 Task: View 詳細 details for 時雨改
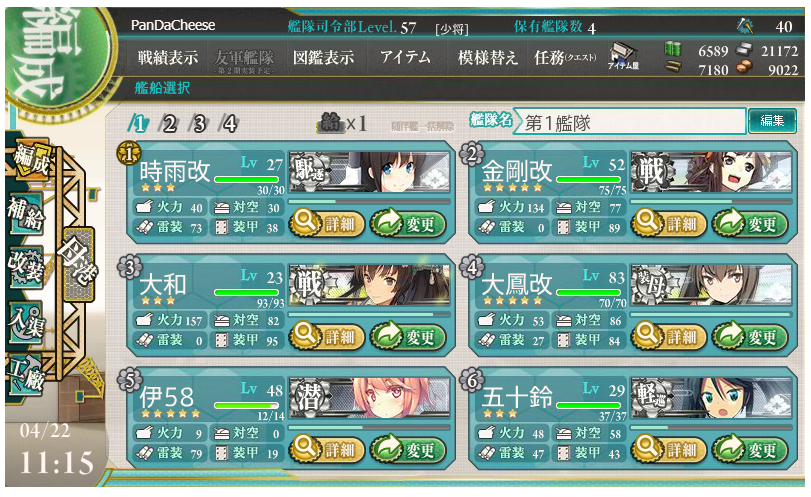pos(327,223)
